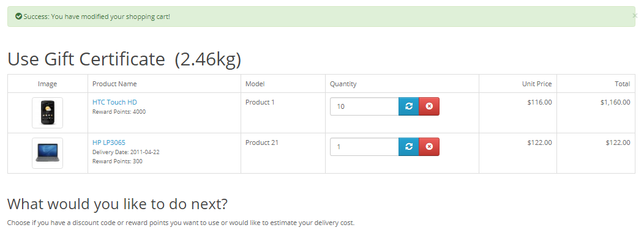Click the $116.00 unit price
Screen dimensions: 644x233
[x=540, y=102]
